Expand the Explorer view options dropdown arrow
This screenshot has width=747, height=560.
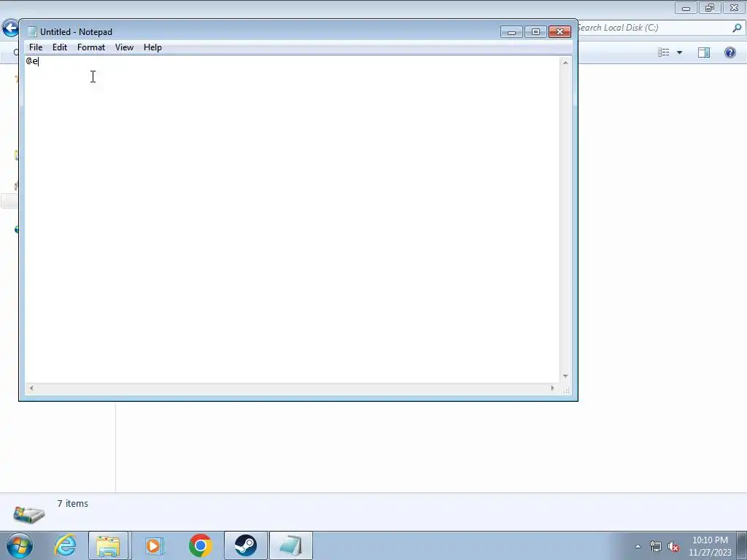tap(679, 52)
